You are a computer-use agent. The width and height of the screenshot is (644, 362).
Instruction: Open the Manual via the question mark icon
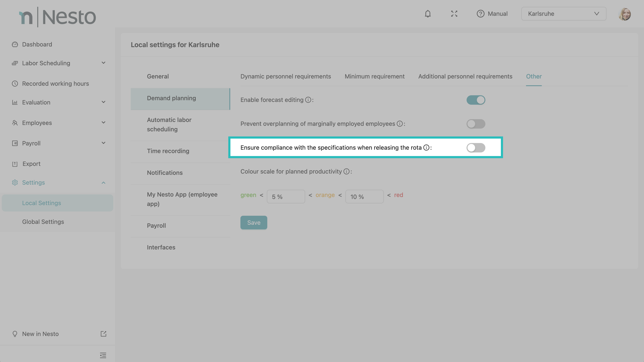(480, 14)
